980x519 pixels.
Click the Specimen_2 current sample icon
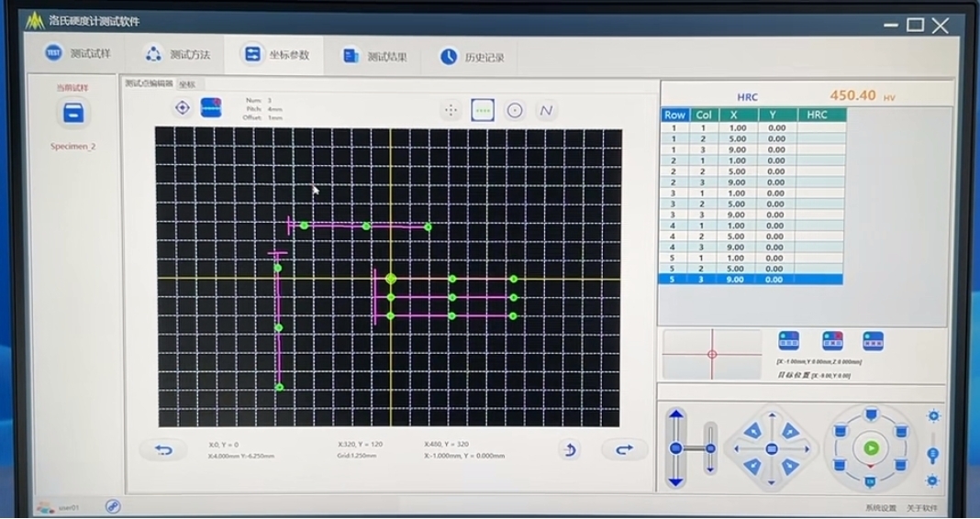click(73, 114)
